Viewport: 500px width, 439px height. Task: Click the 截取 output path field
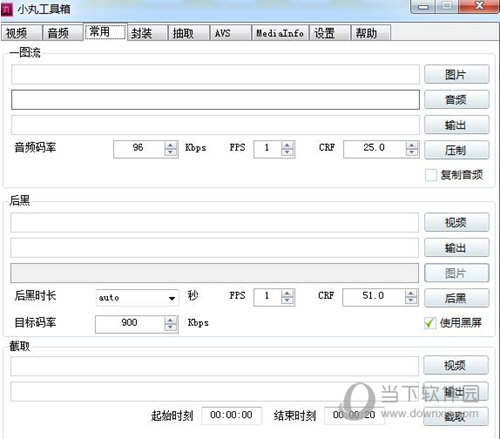[x=215, y=391]
